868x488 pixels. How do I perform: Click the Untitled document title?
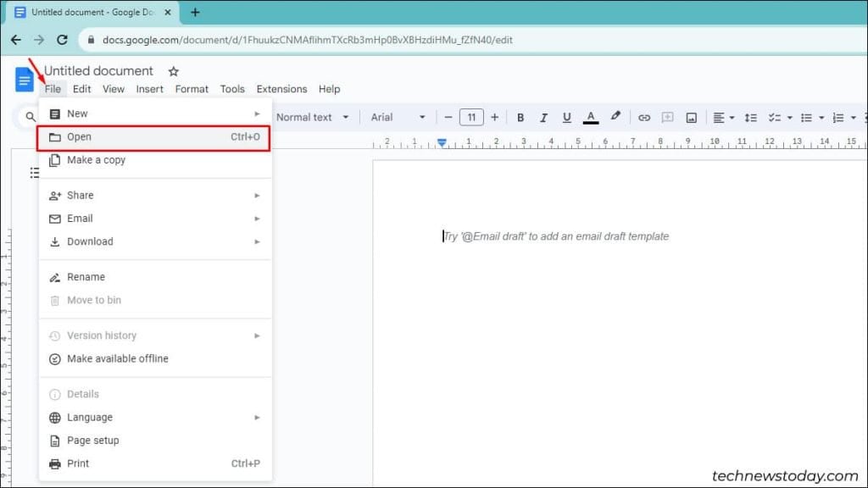pyautogui.click(x=98, y=71)
